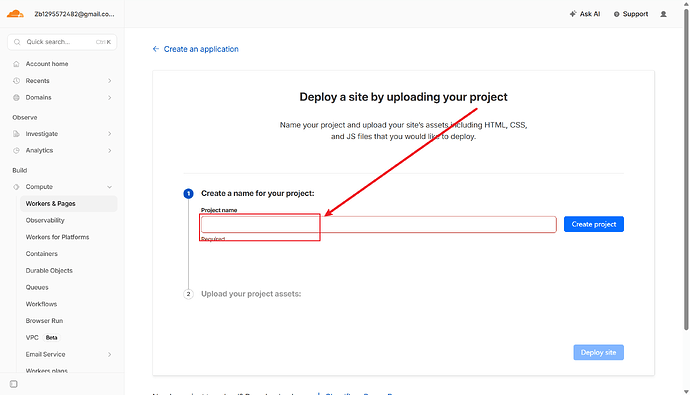Screen dimensions: 690x395
Task: Click the 'Build' section heading
Action: [19, 170]
